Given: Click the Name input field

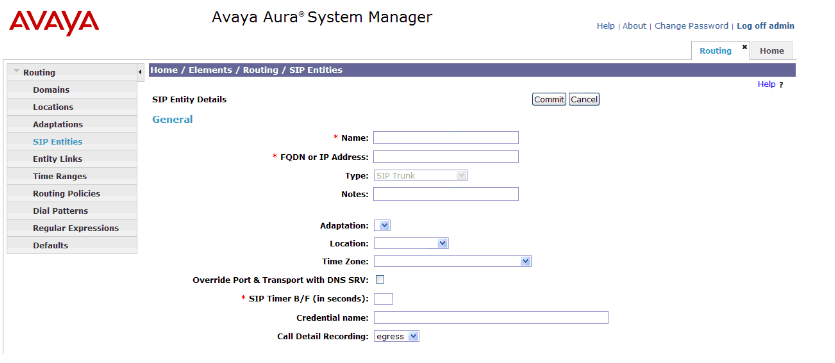Looking at the screenshot, I should tap(446, 138).
